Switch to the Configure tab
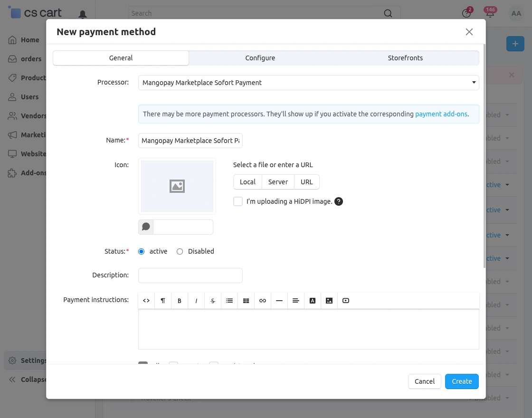This screenshot has width=532, height=418. tap(260, 58)
